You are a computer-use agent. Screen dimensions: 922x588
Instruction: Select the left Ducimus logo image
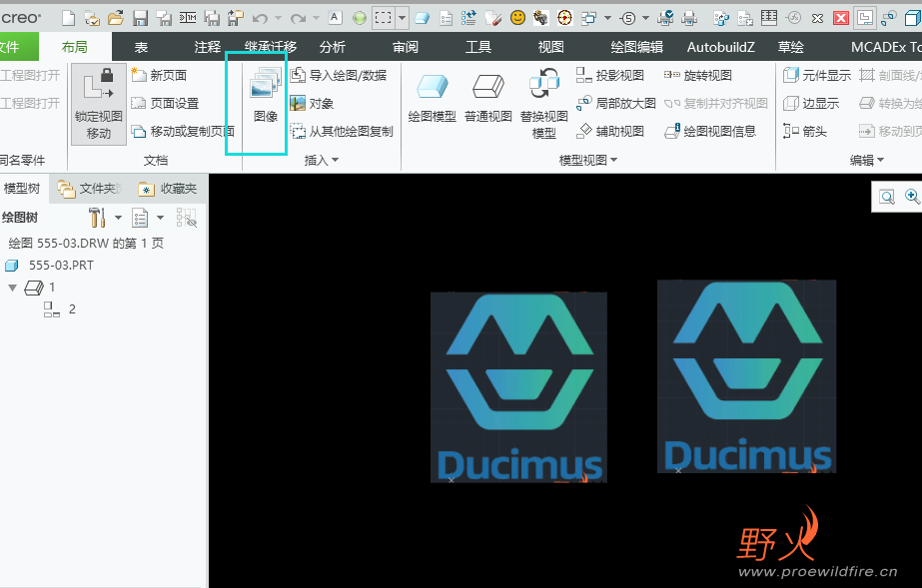coord(518,387)
